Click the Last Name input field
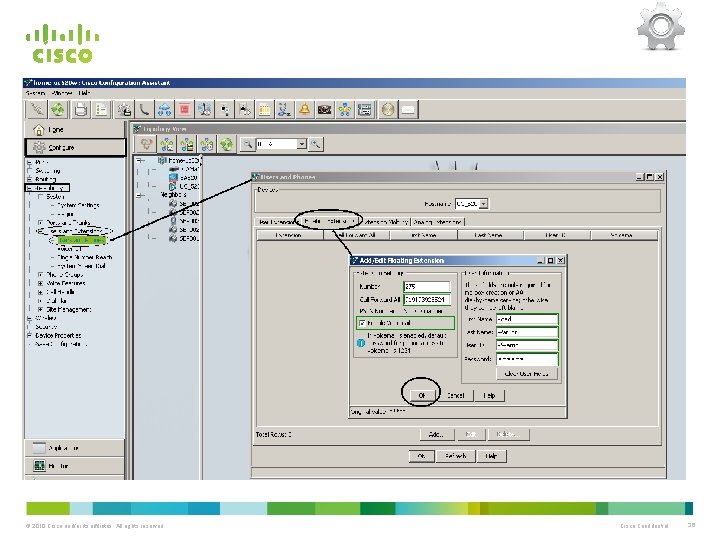The width and height of the screenshot is (720, 540). (527, 332)
